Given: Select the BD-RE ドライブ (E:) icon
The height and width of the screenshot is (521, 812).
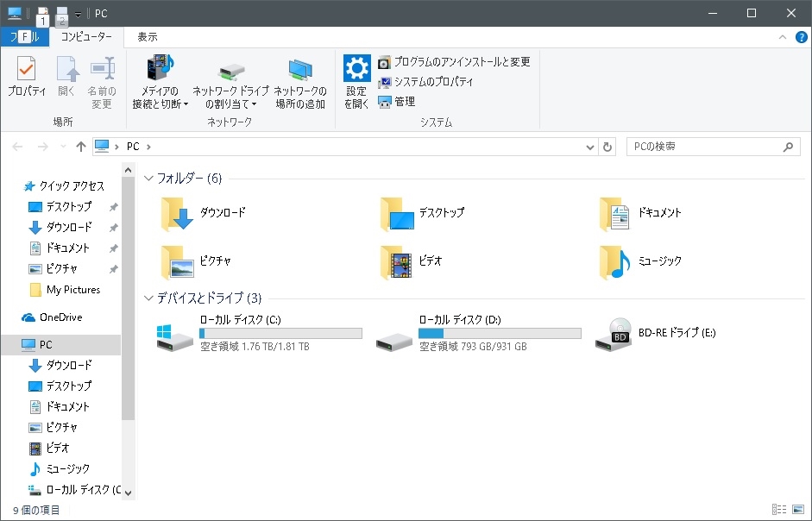Looking at the screenshot, I should 613,333.
